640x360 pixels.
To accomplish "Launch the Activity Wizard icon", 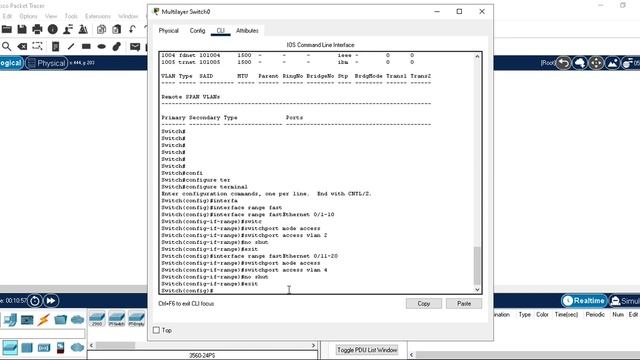I will tap(83, 29).
